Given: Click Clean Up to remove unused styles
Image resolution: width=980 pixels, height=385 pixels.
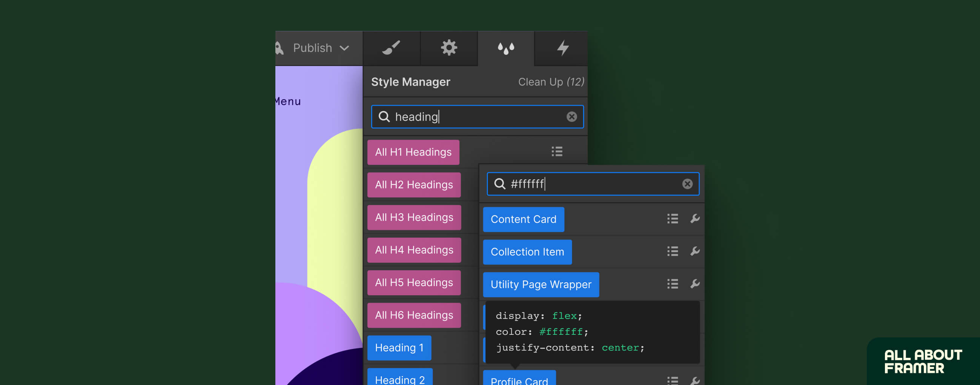Looking at the screenshot, I should 551,82.
